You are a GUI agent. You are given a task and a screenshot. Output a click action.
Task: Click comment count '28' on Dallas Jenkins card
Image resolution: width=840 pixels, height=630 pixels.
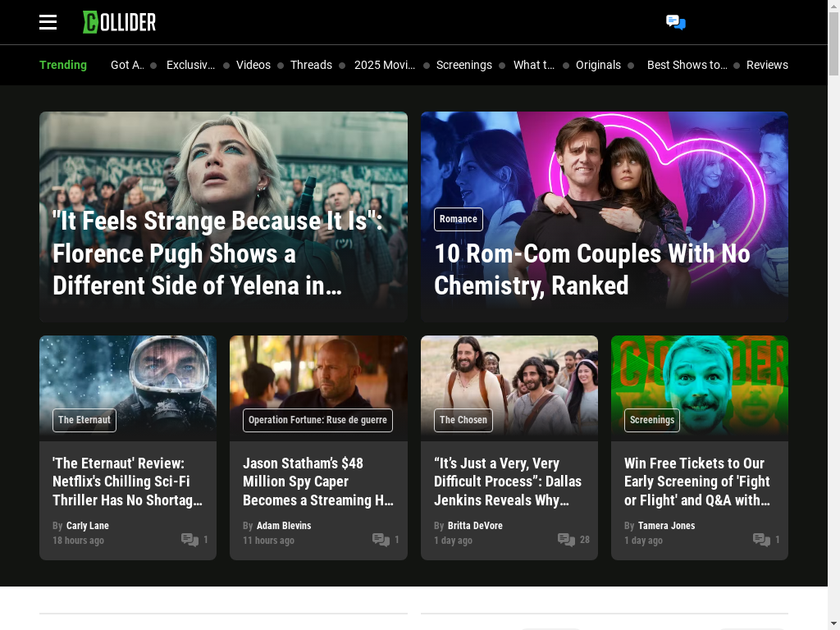point(584,540)
